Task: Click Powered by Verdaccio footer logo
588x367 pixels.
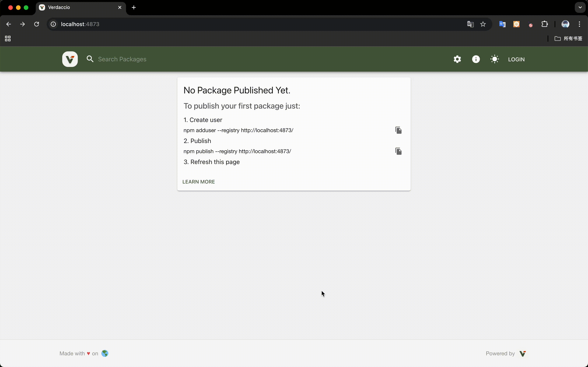Action: coord(522,354)
